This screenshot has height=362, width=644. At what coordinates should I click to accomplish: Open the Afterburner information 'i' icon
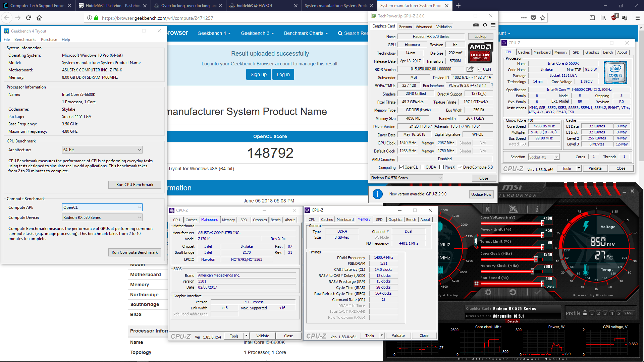tap(537, 209)
